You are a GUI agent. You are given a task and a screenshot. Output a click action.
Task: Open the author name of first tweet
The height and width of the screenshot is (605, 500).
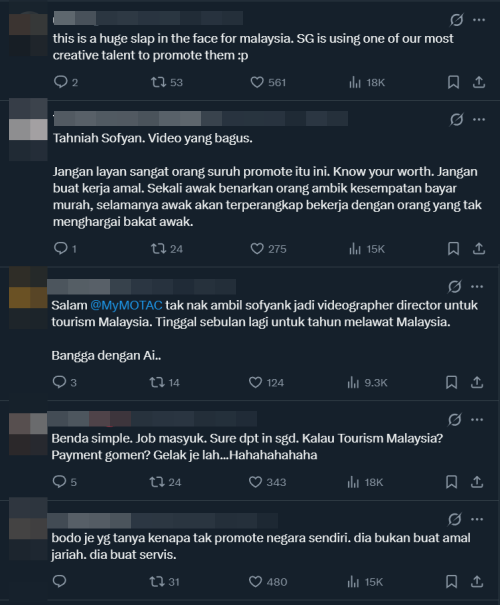coord(148,18)
